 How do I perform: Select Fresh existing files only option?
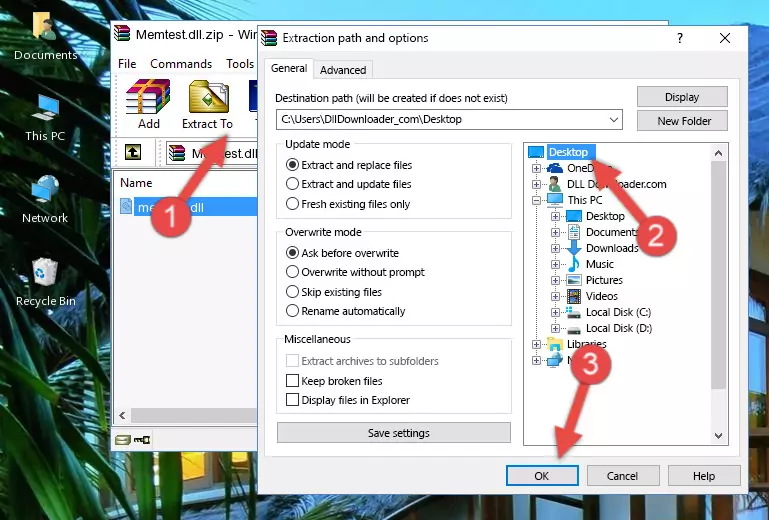(x=348, y=204)
